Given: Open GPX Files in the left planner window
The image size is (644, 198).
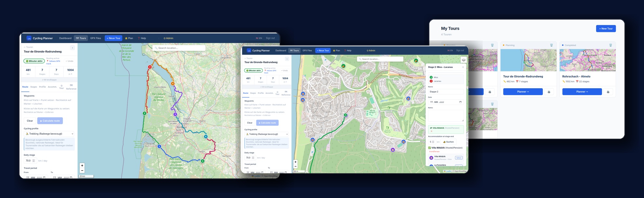Looking at the screenshot, I should 96,38.
